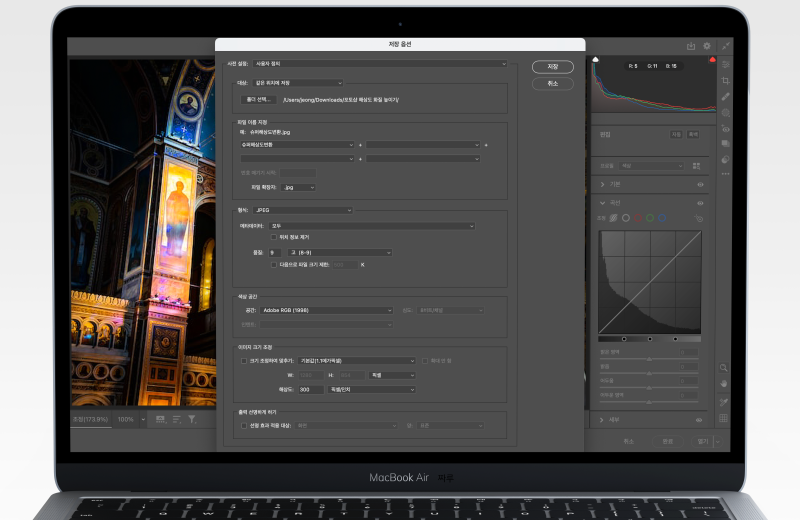The image size is (800, 520).
Task: Click the Auto button in Edit panel
Action: 676,135
